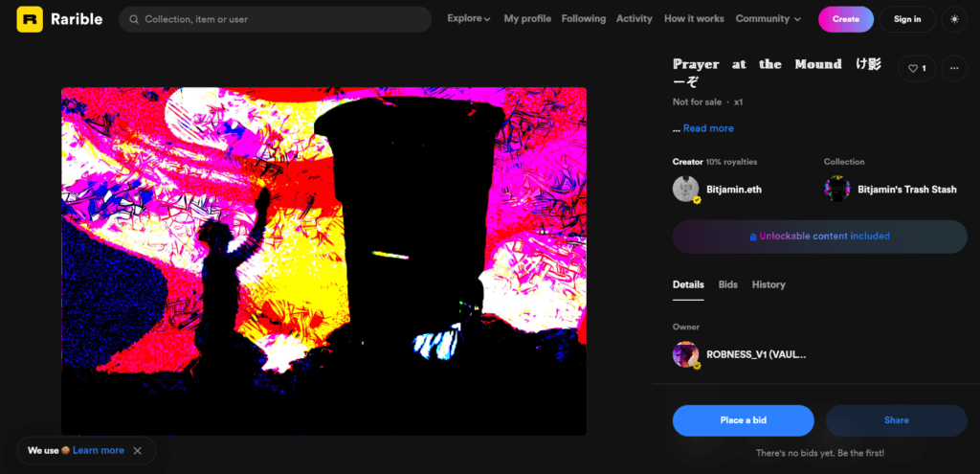Open the ROBNESS_V1 owner avatar
Viewport: 980px width, 474px height.
[x=685, y=354]
